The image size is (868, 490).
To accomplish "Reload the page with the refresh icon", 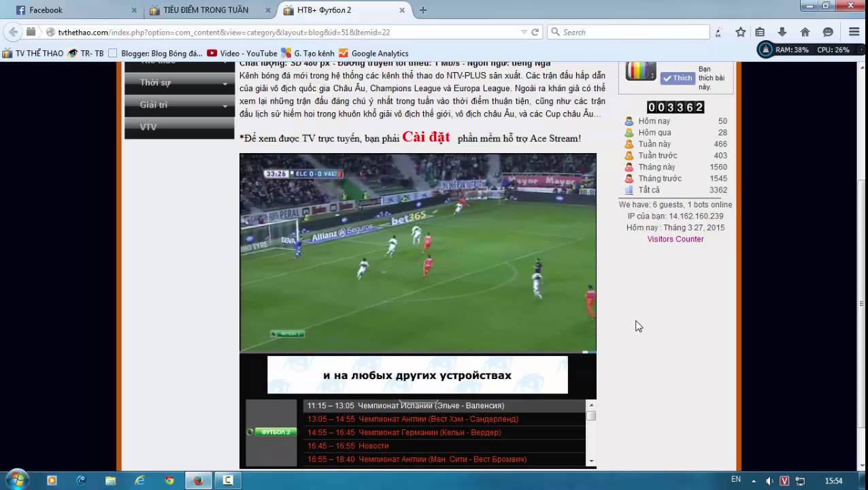I will pyautogui.click(x=535, y=32).
